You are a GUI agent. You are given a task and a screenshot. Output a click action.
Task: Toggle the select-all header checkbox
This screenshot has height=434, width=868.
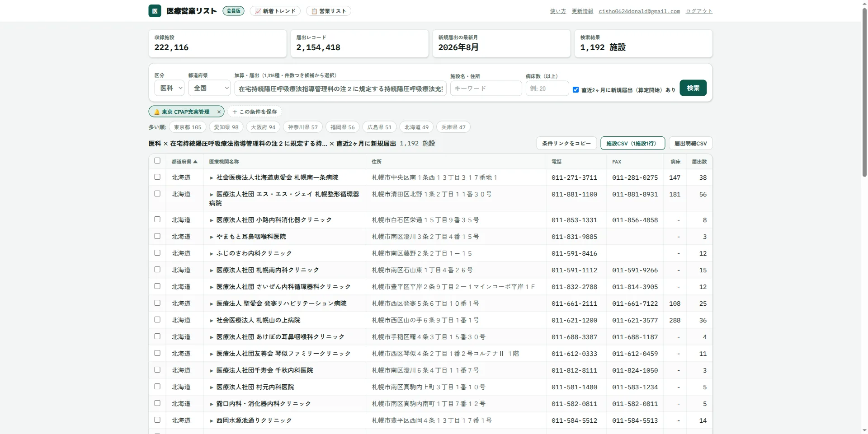pyautogui.click(x=157, y=161)
